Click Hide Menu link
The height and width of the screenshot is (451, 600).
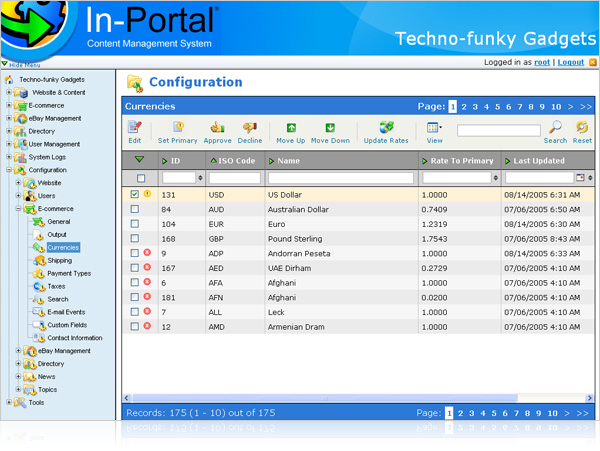click(x=24, y=65)
